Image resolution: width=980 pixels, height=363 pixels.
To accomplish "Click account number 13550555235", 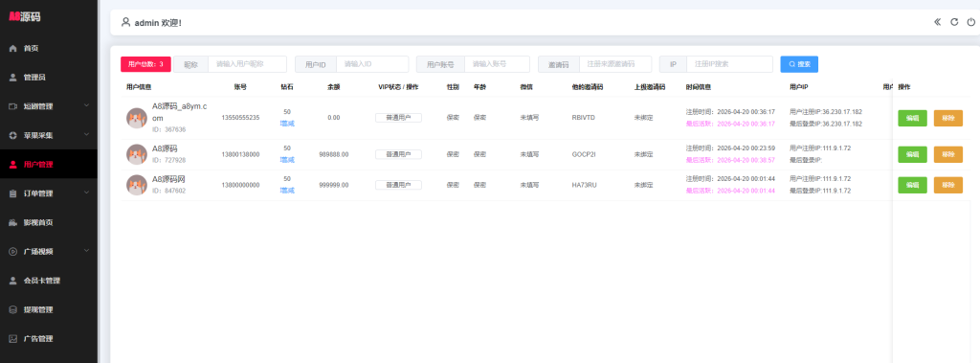I will click(x=240, y=118).
